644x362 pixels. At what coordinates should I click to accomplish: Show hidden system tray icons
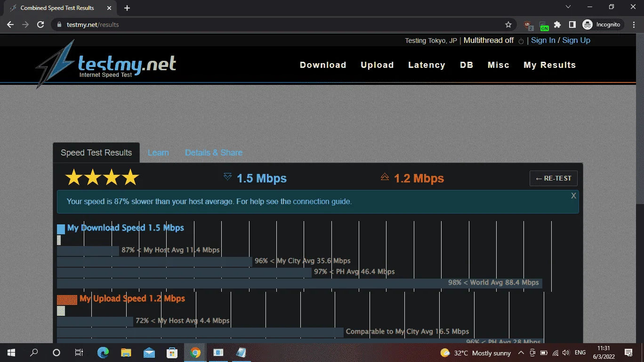click(521, 353)
